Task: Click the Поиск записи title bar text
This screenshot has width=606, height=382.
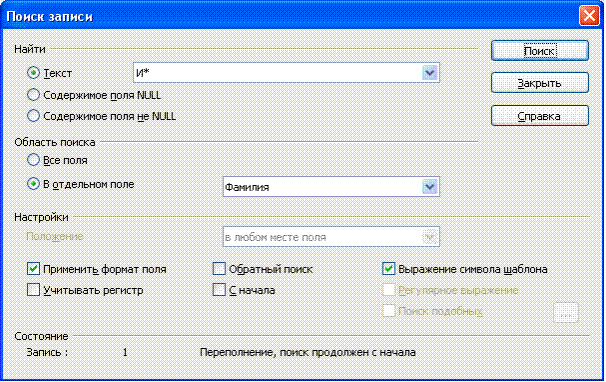Action: point(49,17)
